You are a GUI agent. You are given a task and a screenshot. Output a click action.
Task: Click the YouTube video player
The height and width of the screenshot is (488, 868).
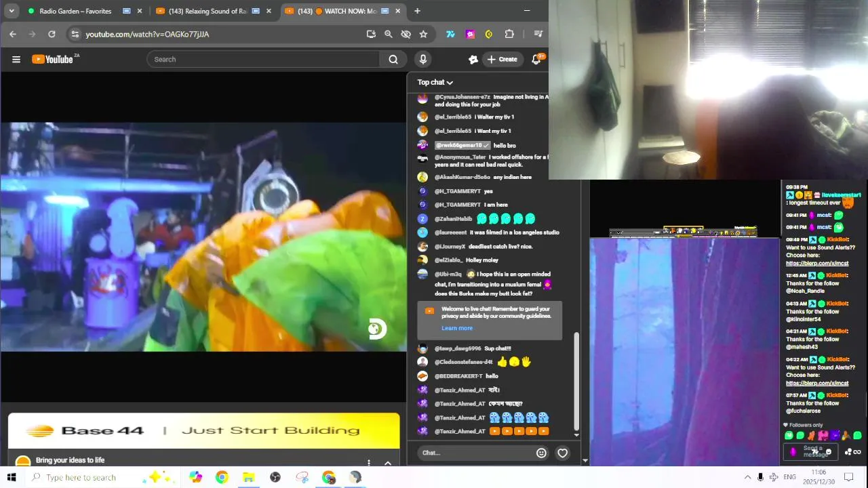point(203,237)
